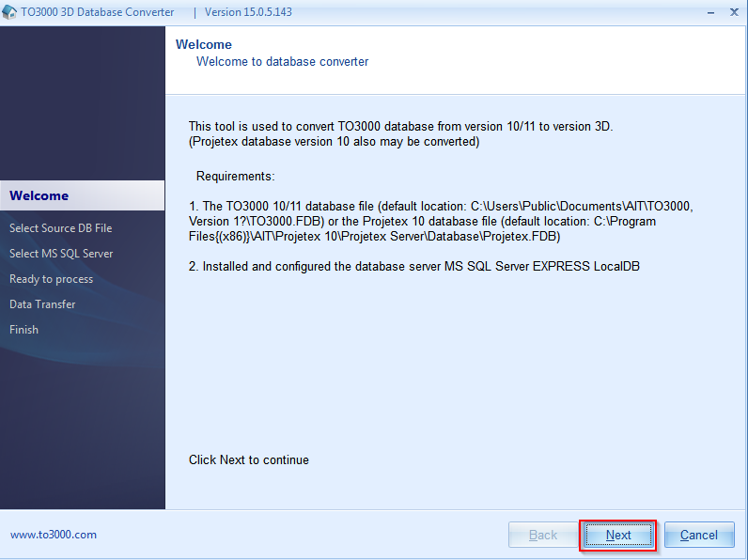748x560 pixels.
Task: Click the Next button to continue
Action: tap(618, 536)
